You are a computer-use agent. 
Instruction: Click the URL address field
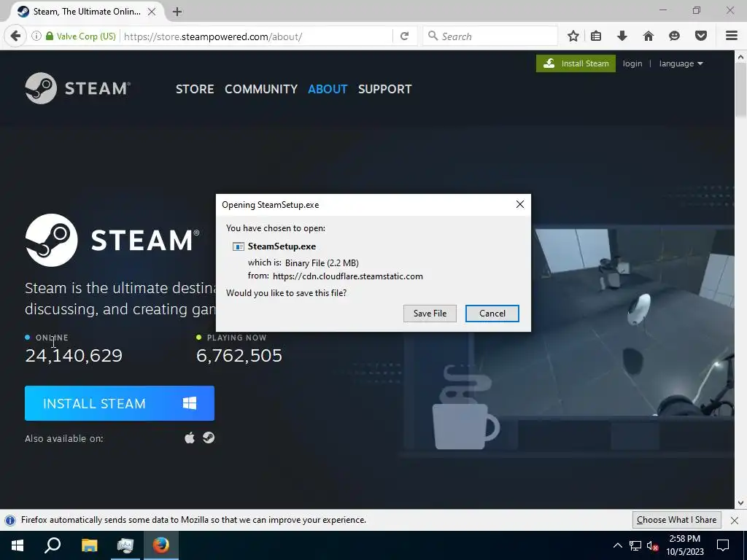[x=258, y=36]
